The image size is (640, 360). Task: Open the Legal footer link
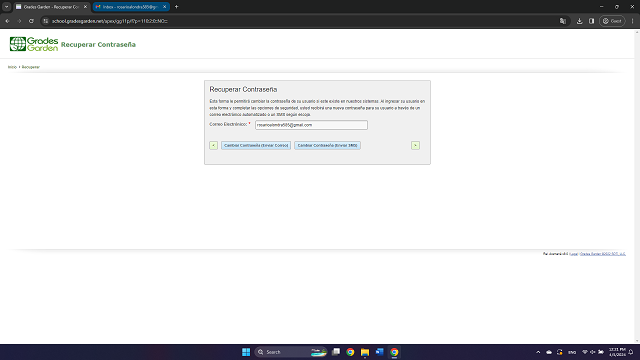[x=574, y=254]
